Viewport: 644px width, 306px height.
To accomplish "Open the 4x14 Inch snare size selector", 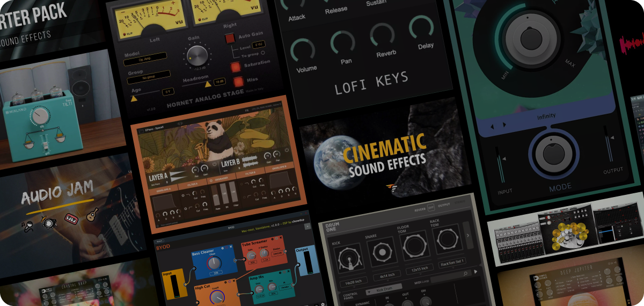I will [x=387, y=275].
